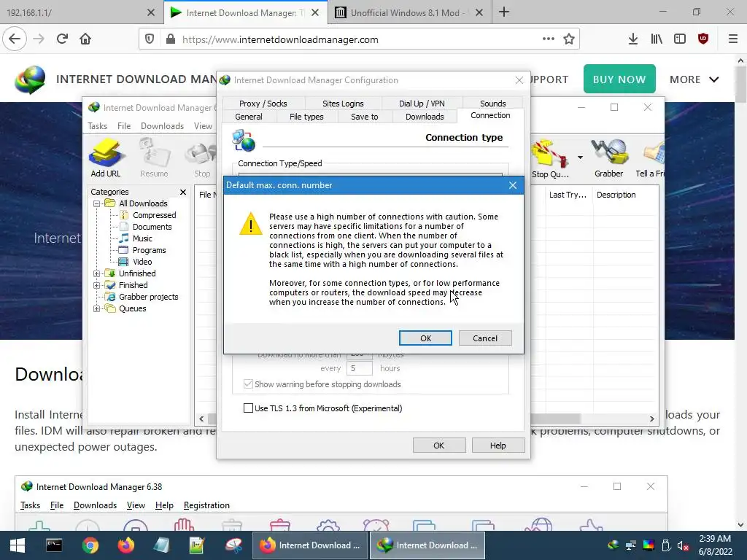Click the Add URL toolbar icon
Screen dimensions: 747x560
click(106, 158)
